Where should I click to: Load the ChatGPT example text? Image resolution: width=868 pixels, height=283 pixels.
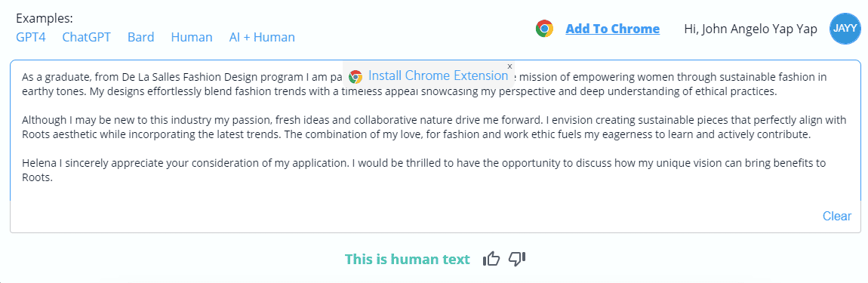(86, 37)
